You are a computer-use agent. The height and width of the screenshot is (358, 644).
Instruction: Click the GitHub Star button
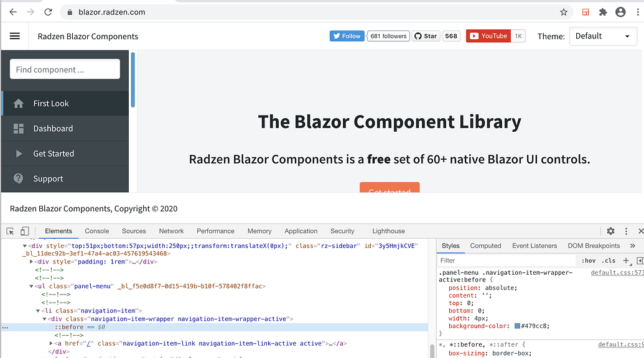click(426, 36)
